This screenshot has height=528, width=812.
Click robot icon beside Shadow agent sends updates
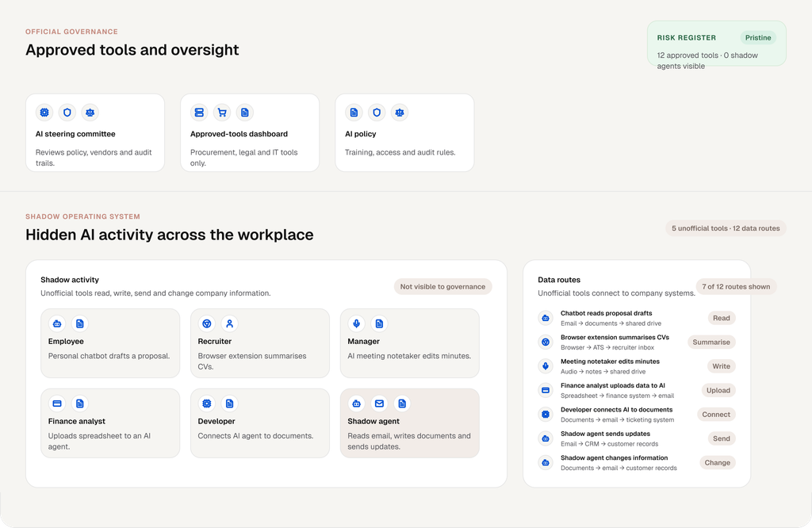click(x=546, y=438)
